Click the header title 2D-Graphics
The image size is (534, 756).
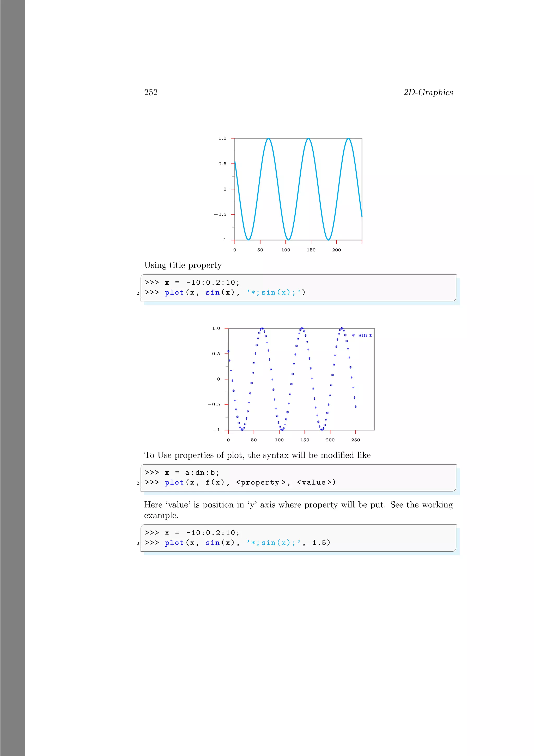428,93
